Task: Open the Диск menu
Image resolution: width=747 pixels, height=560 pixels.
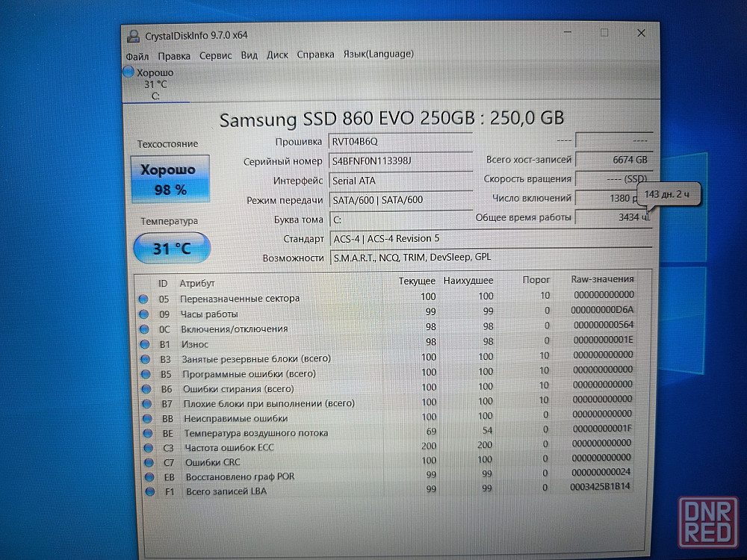Action: (277, 55)
